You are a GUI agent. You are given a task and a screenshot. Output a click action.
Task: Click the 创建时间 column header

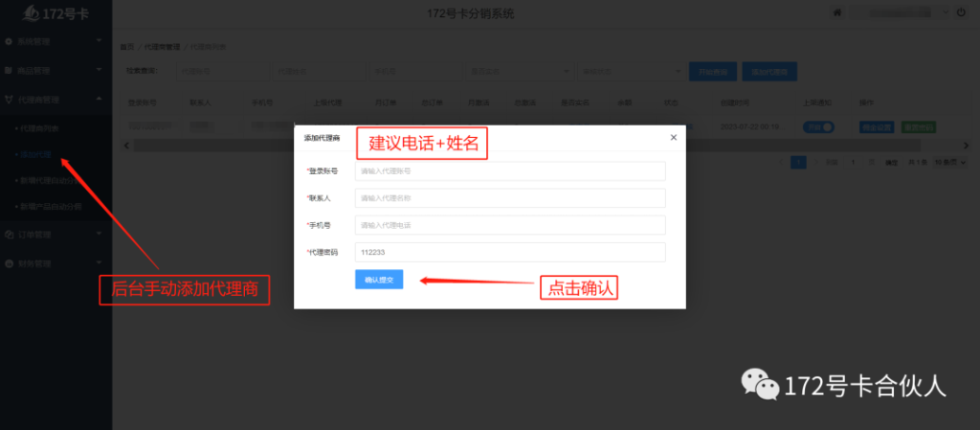(734, 102)
